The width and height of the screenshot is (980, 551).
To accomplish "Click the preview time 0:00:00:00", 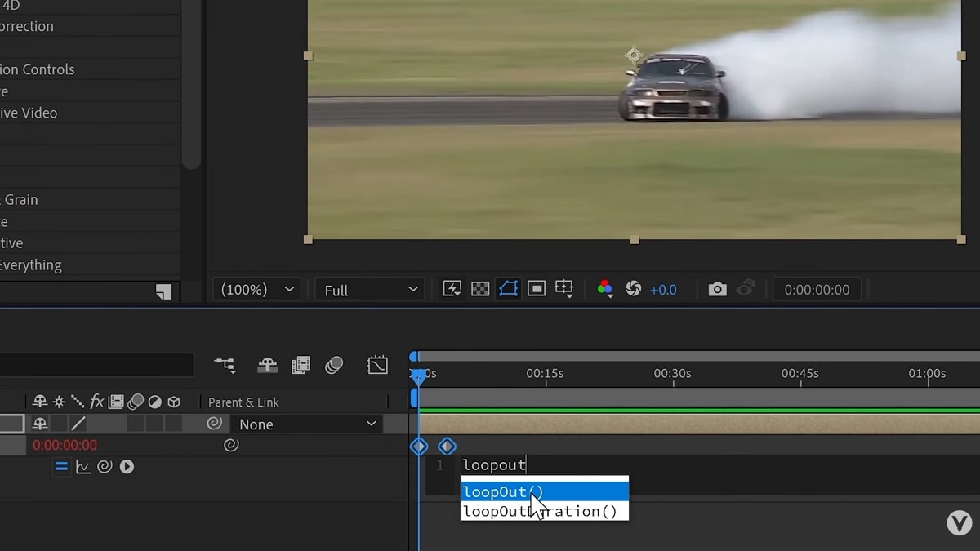I will pyautogui.click(x=817, y=290).
